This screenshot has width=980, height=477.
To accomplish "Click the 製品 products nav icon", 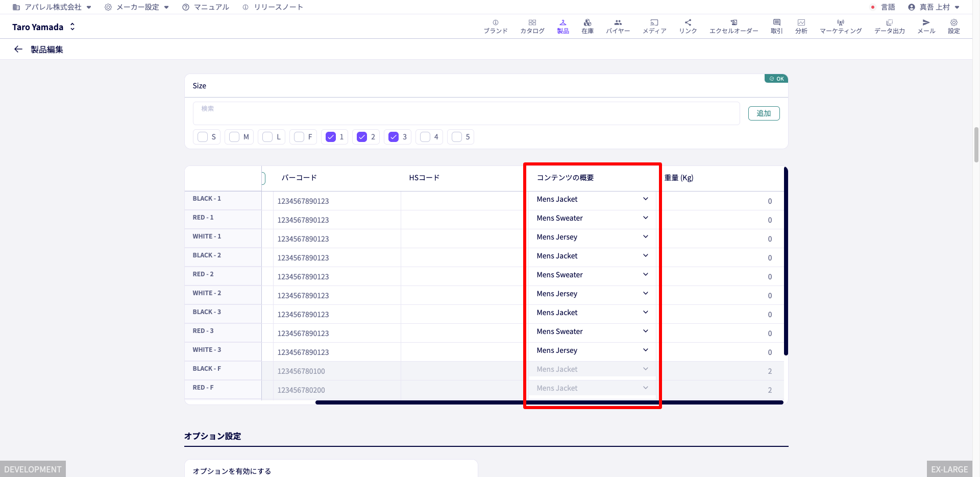I will pyautogui.click(x=562, y=27).
